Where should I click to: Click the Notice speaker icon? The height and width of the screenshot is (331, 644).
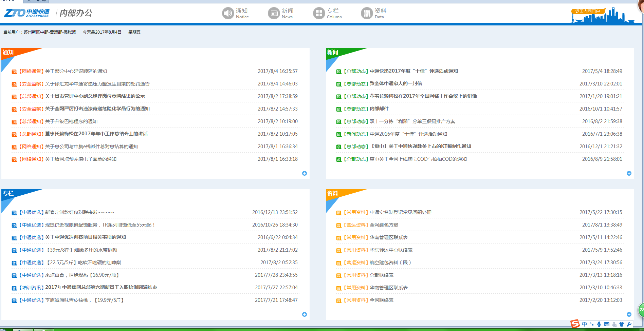tap(228, 14)
